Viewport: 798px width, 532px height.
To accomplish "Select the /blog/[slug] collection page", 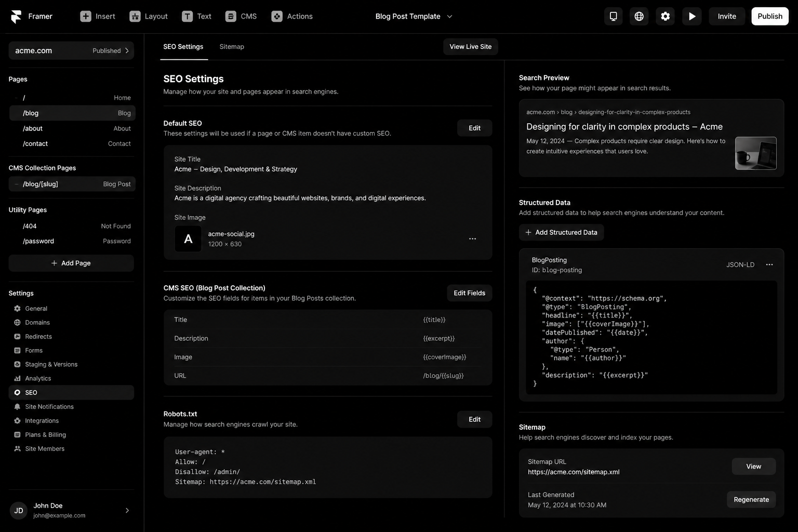I will 72,184.
